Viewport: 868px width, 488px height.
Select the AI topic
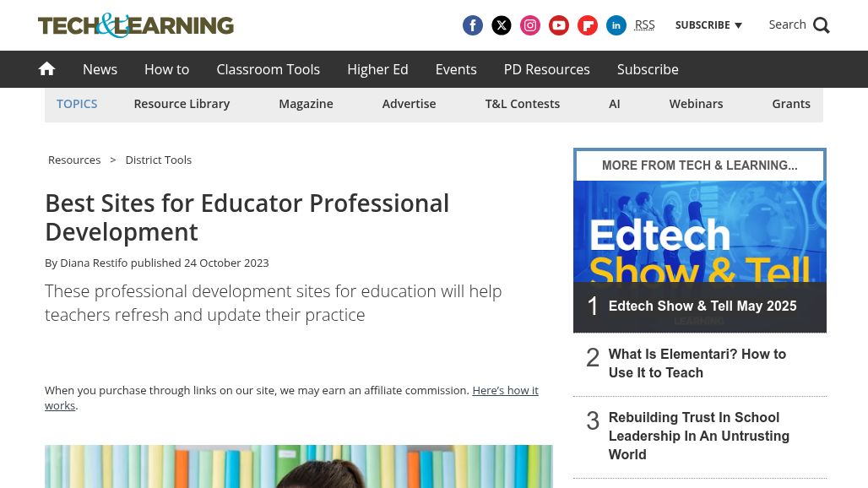pos(615,104)
